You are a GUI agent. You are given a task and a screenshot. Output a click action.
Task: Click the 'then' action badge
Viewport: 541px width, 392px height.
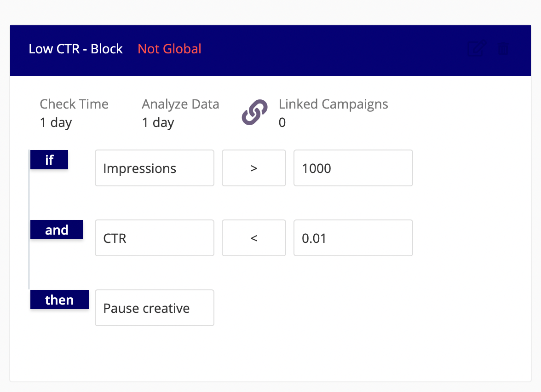pyautogui.click(x=59, y=300)
